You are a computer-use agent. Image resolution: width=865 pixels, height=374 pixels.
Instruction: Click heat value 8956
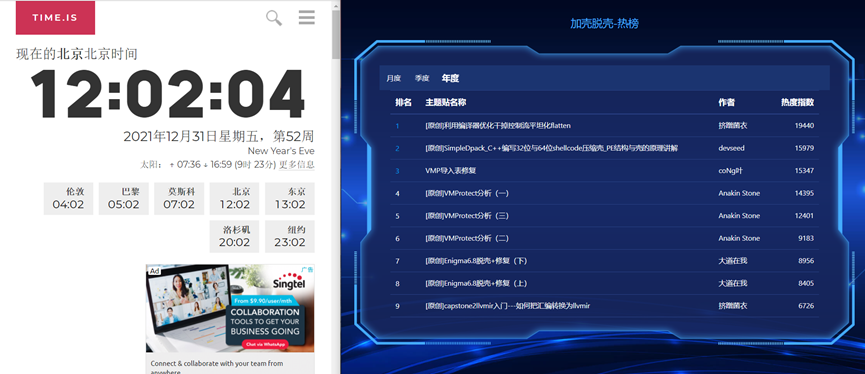coord(806,261)
